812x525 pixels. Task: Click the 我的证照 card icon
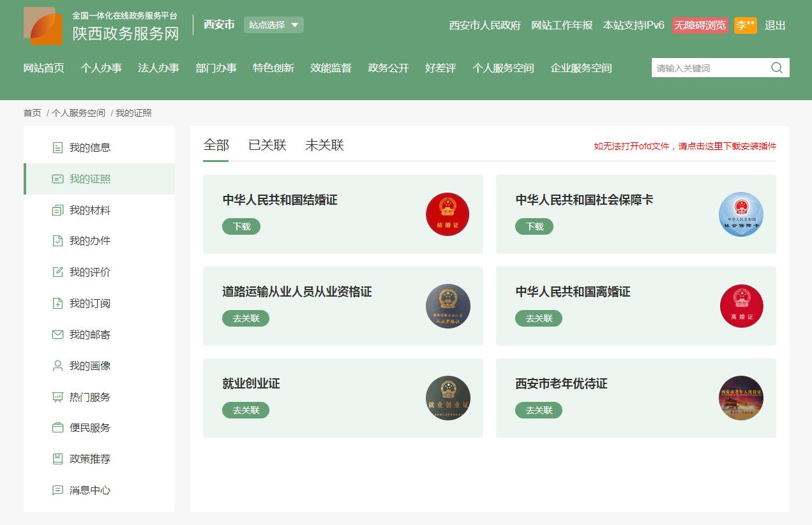(x=57, y=179)
